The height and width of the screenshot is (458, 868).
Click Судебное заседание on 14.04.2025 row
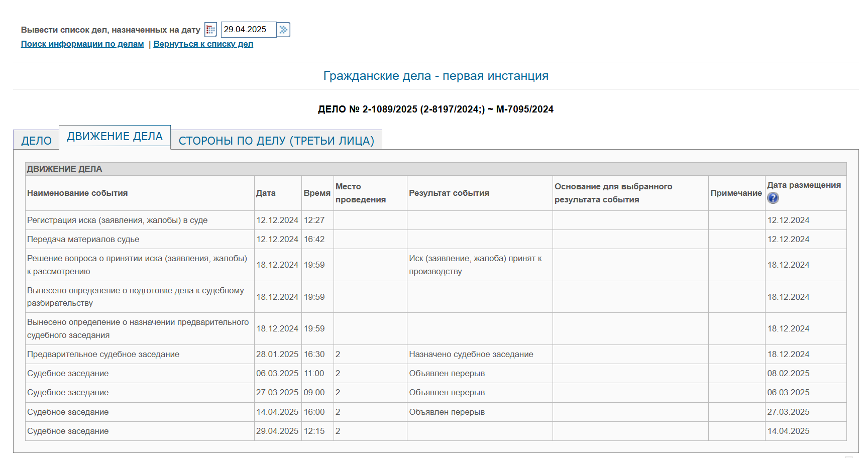[x=68, y=412]
